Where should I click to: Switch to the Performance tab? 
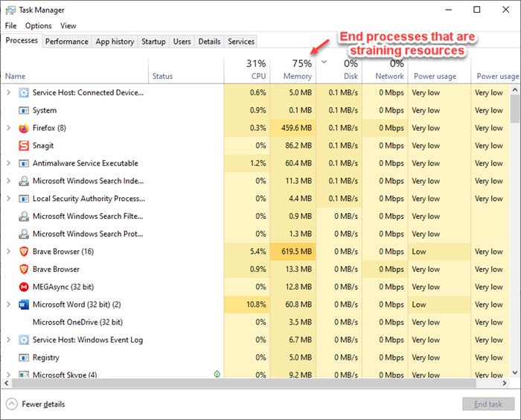pos(67,41)
